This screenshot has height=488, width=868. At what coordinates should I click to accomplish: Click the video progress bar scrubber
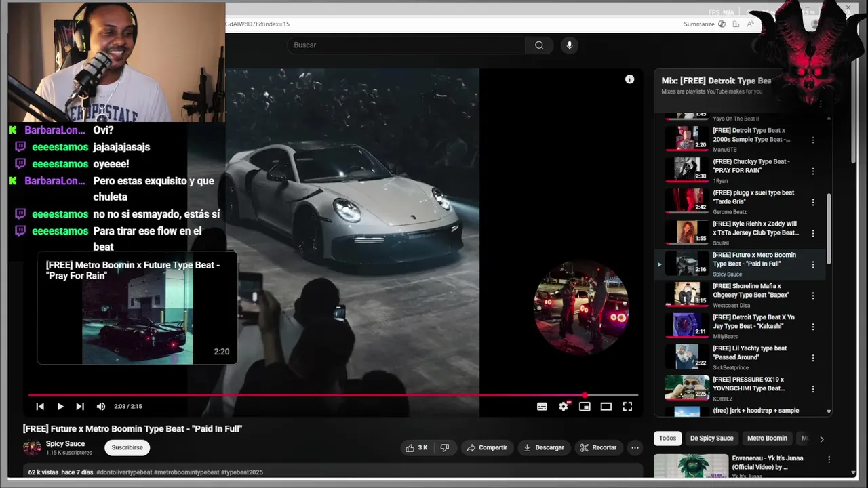pyautogui.click(x=585, y=395)
